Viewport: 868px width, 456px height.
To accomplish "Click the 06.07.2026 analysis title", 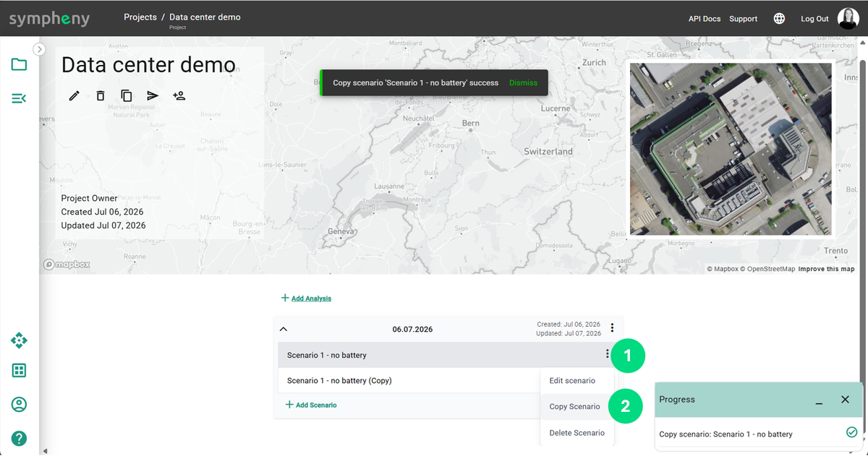I will 412,329.
